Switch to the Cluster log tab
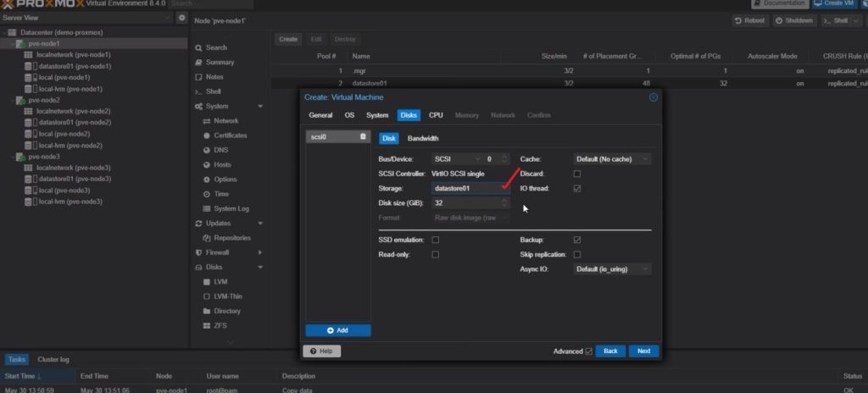 click(53, 360)
